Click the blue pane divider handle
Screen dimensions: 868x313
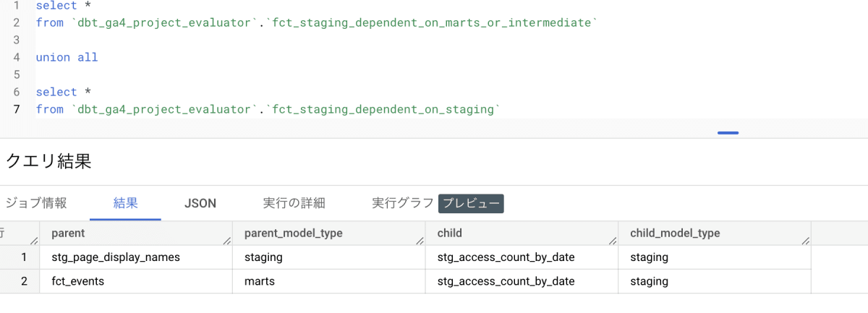(x=728, y=133)
